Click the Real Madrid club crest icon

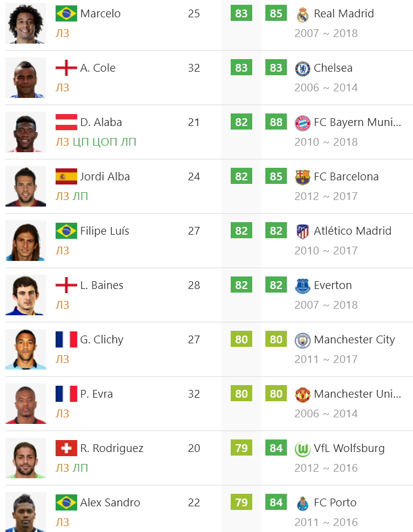[x=302, y=14]
